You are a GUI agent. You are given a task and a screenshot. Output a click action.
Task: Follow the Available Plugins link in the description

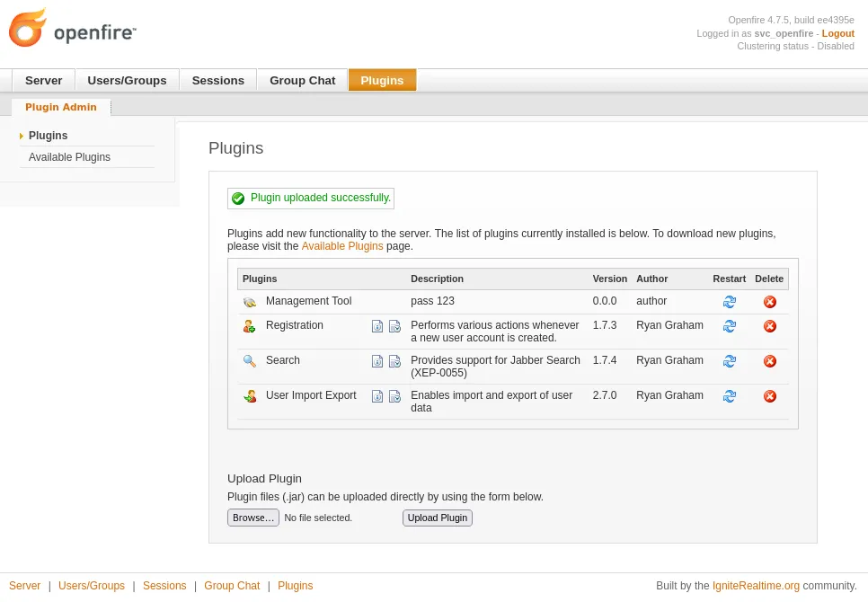pyautogui.click(x=342, y=246)
